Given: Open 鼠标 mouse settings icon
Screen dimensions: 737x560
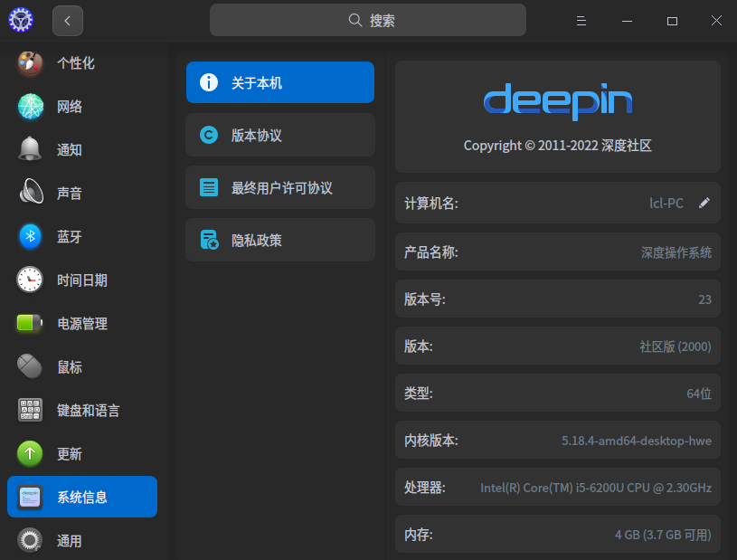Looking at the screenshot, I should point(30,366).
